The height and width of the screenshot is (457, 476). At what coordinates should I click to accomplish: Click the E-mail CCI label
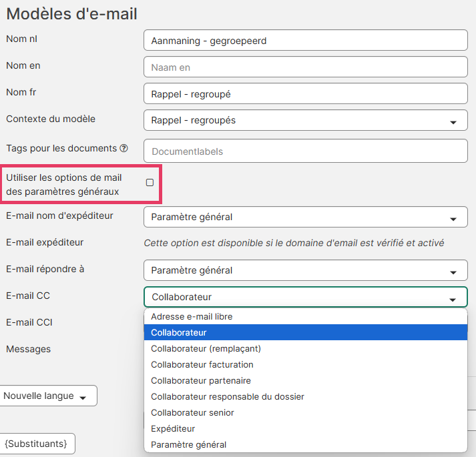(29, 322)
